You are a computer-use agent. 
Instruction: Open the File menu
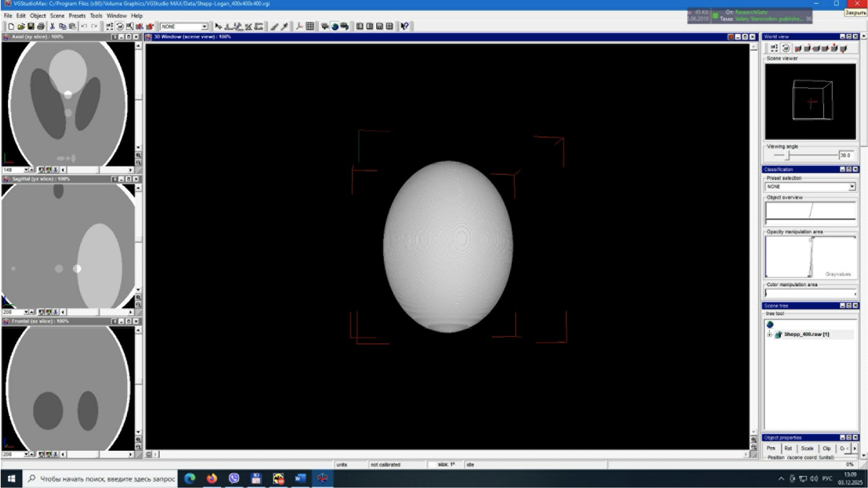8,16
